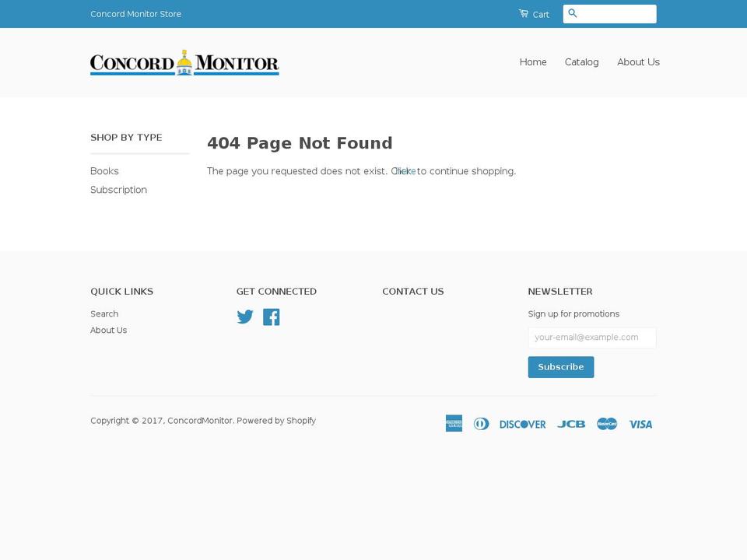The height and width of the screenshot is (560, 747).
Task: Click the Get Connected heading
Action: (276, 292)
